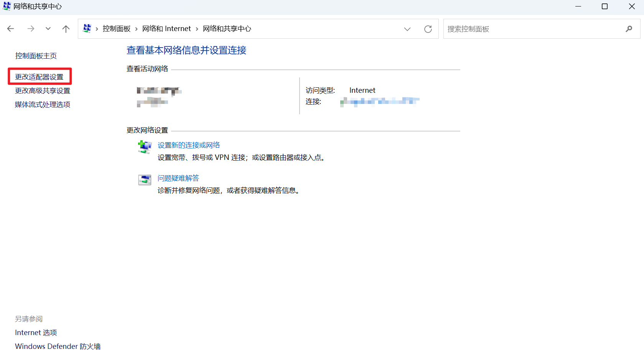Click the up-one-level arrow
644x360 pixels.
[x=66, y=28]
